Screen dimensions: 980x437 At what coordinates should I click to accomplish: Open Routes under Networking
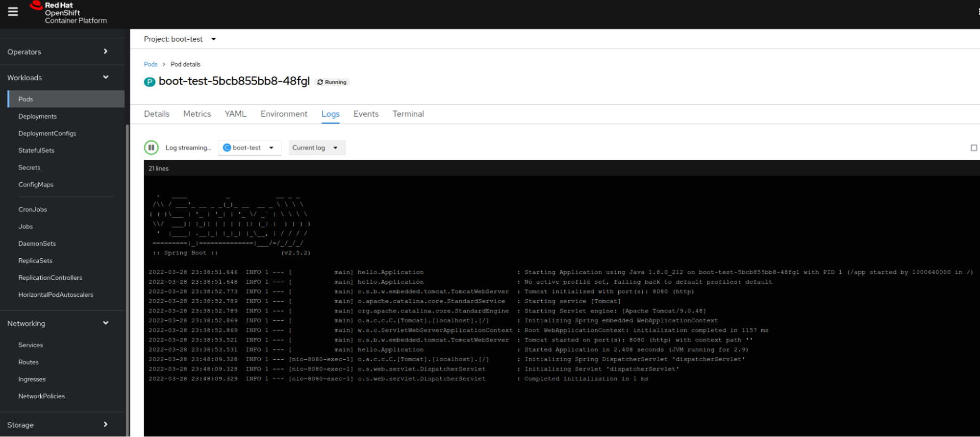tap(28, 362)
